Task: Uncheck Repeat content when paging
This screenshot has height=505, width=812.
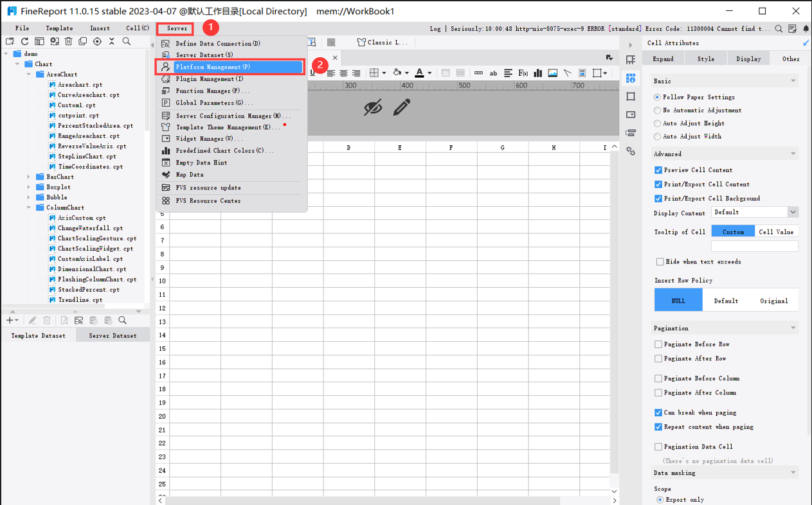Action: (x=658, y=427)
